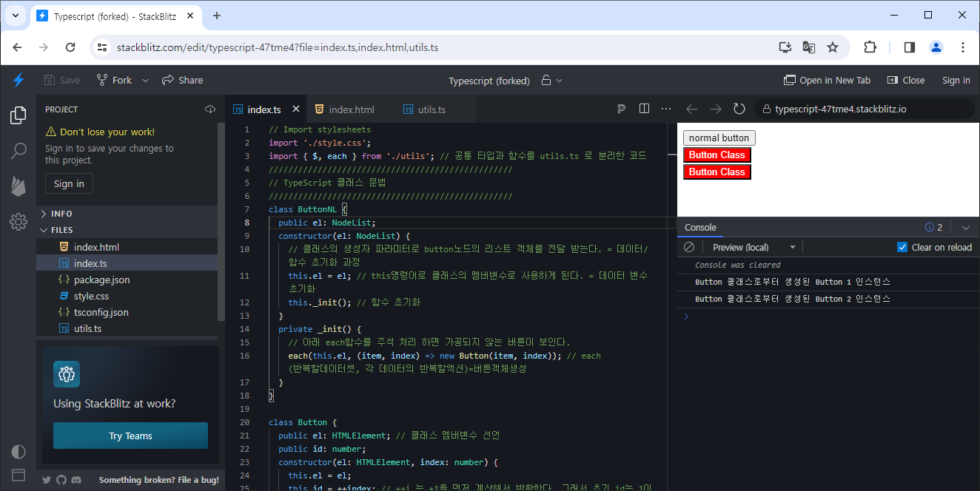Toggle Clear on reload checkbox
Screen dimensions: 980x491
click(x=902, y=247)
